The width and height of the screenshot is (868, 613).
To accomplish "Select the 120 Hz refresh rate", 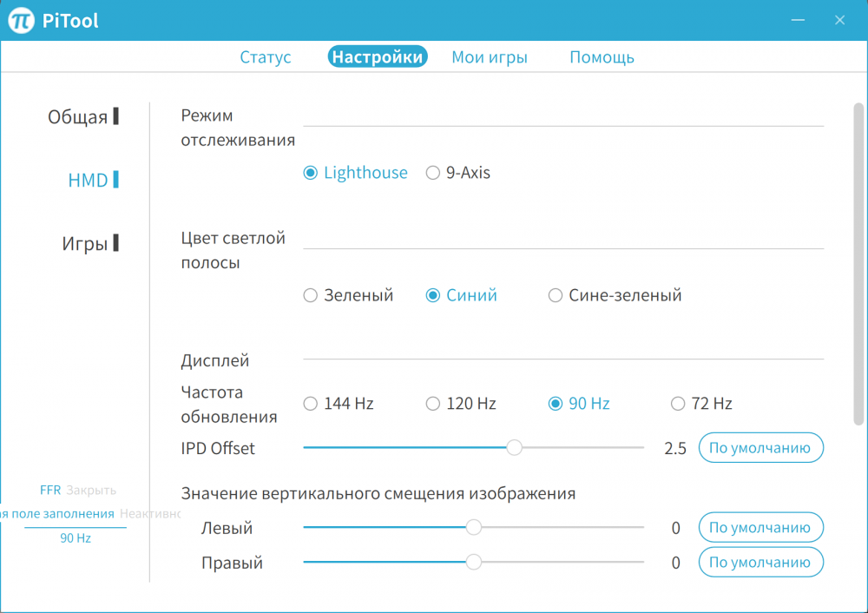I will coord(432,403).
